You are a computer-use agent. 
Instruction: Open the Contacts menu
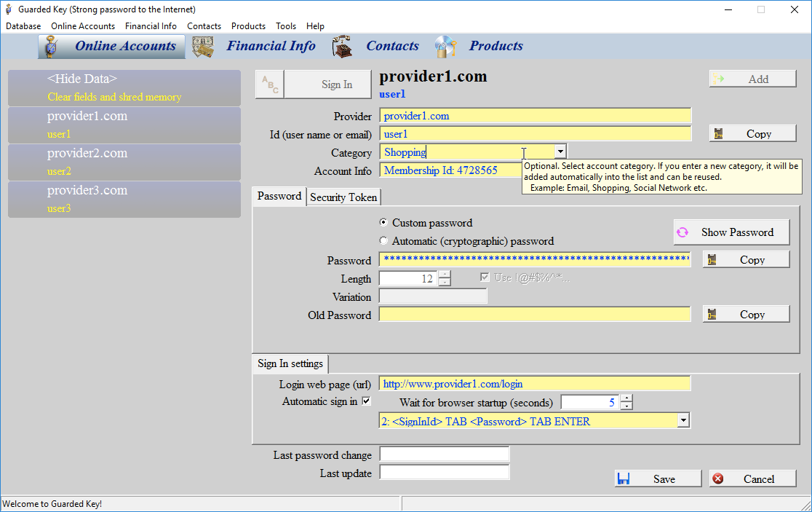[204, 26]
